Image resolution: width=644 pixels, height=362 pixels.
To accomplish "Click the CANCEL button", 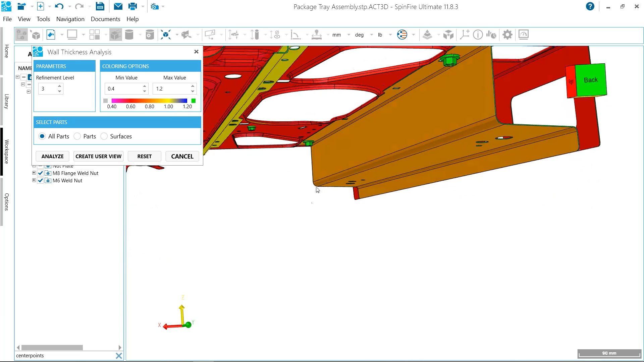I will pyautogui.click(x=182, y=156).
